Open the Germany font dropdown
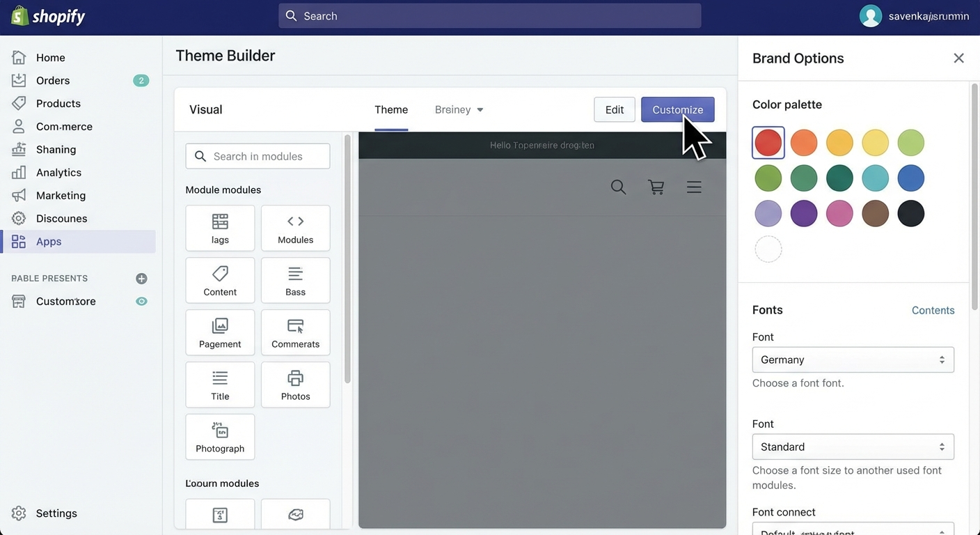This screenshot has width=980, height=535. coord(853,359)
